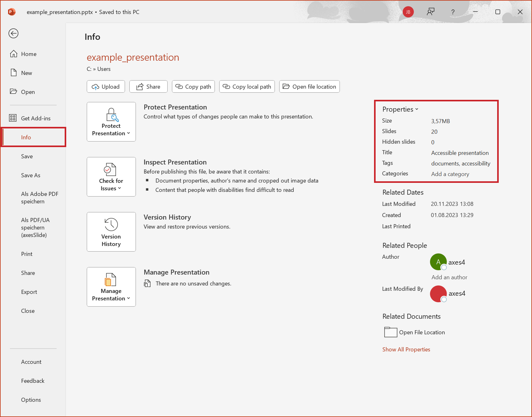Click Copy local path button
532x417 pixels.
247,87
